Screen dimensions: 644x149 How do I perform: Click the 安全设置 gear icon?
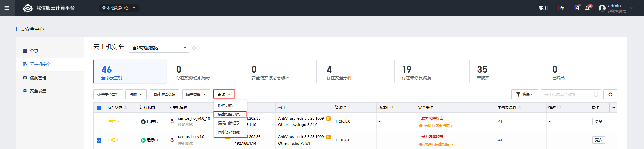pyautogui.click(x=25, y=91)
